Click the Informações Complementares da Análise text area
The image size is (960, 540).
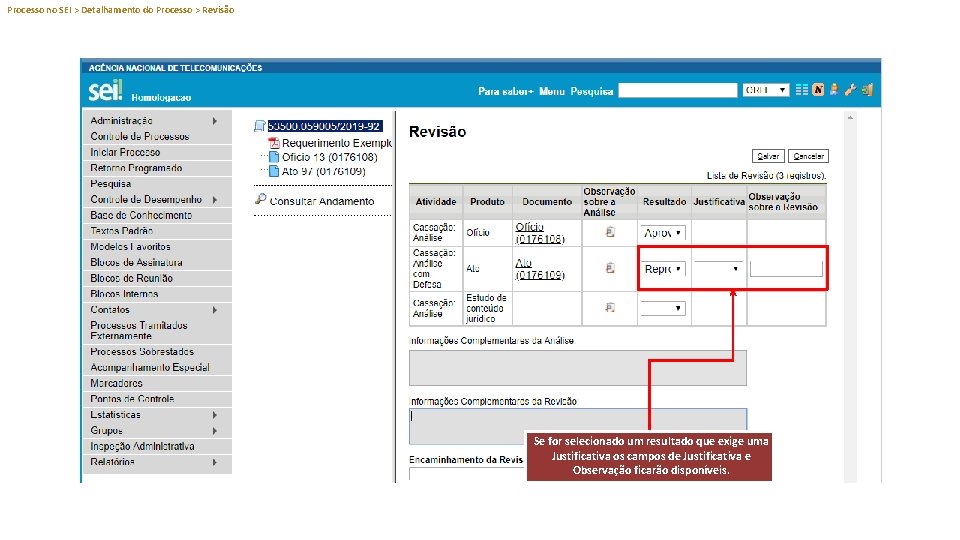(578, 368)
